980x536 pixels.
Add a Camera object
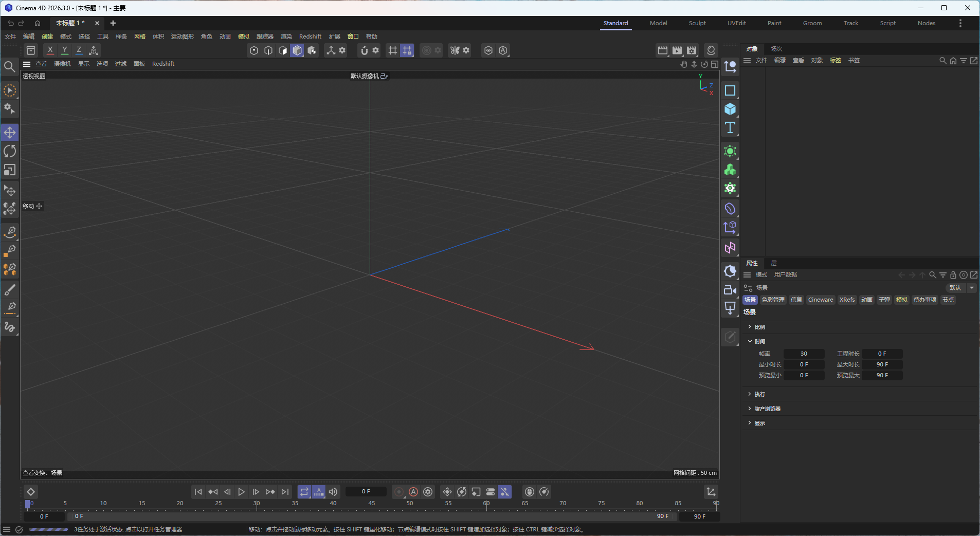(x=730, y=290)
